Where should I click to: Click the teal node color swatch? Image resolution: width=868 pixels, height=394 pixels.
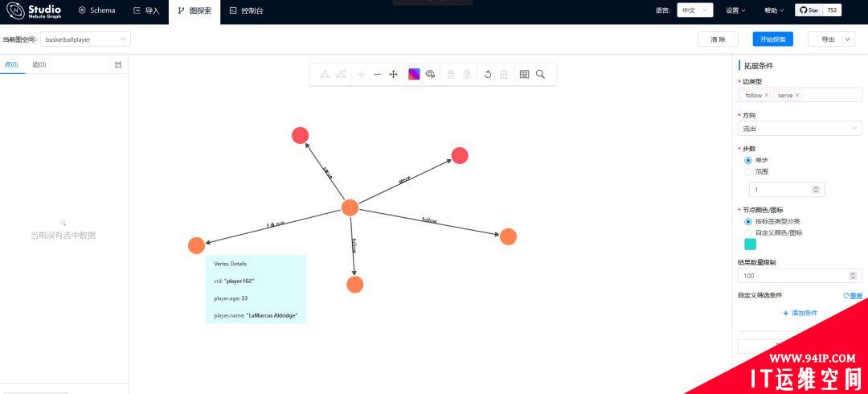point(750,244)
